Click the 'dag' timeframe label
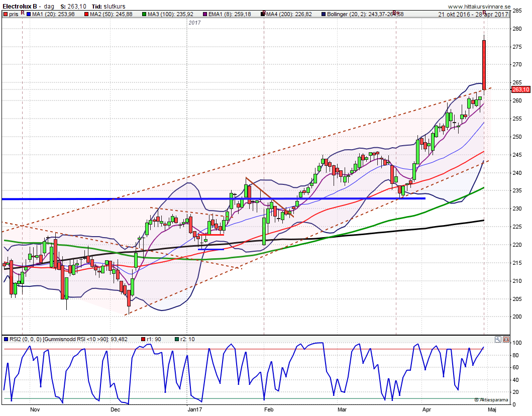The width and height of the screenshot is (532, 416). pyautogui.click(x=49, y=7)
